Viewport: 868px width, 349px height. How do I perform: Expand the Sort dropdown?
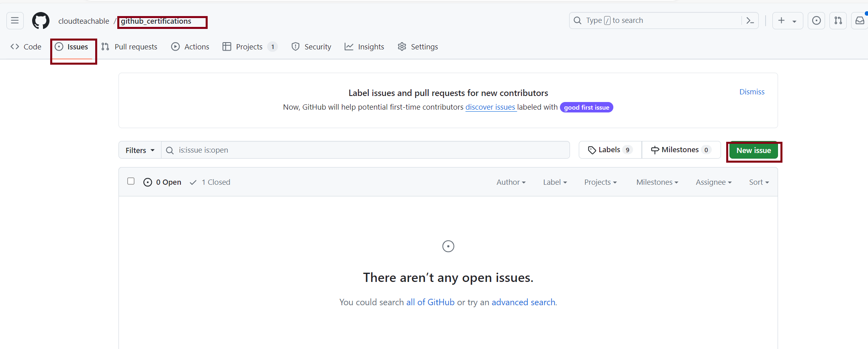(x=759, y=182)
